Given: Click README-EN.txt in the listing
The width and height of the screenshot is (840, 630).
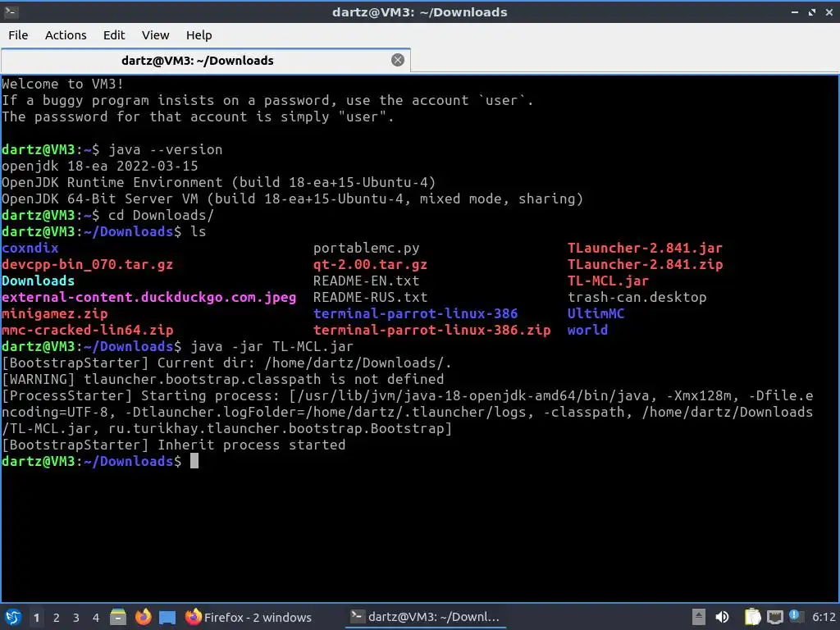Looking at the screenshot, I should (x=367, y=281).
